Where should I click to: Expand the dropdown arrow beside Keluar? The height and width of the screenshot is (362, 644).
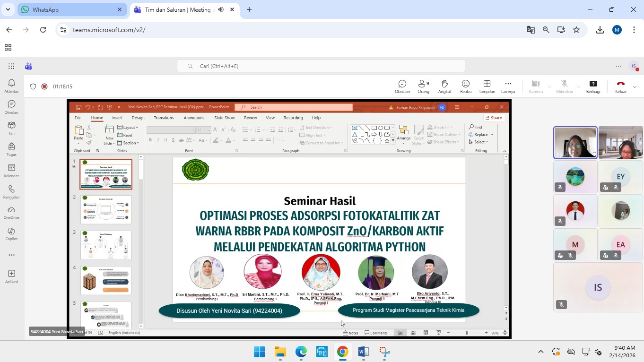tap(635, 87)
